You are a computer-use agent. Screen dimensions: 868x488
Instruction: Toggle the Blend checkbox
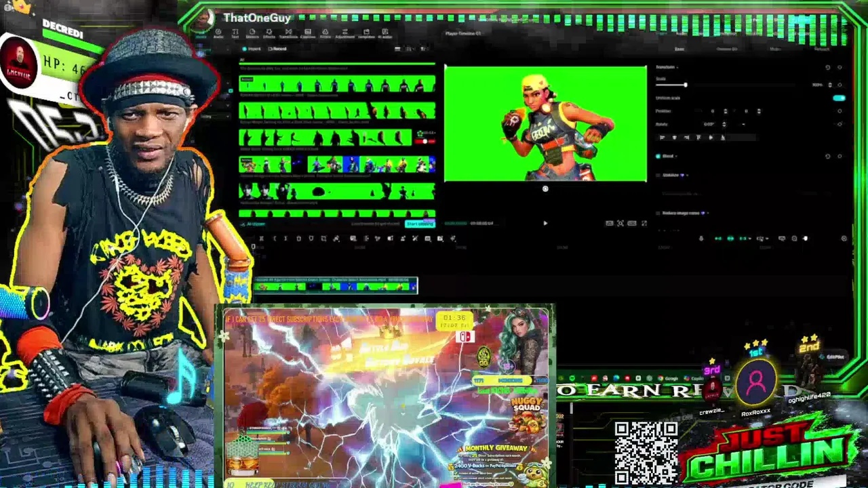click(x=658, y=156)
